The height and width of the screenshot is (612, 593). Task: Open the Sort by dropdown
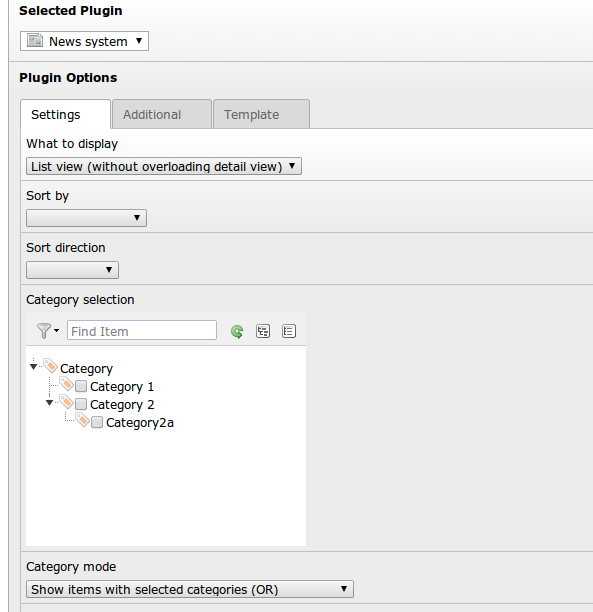(x=86, y=218)
